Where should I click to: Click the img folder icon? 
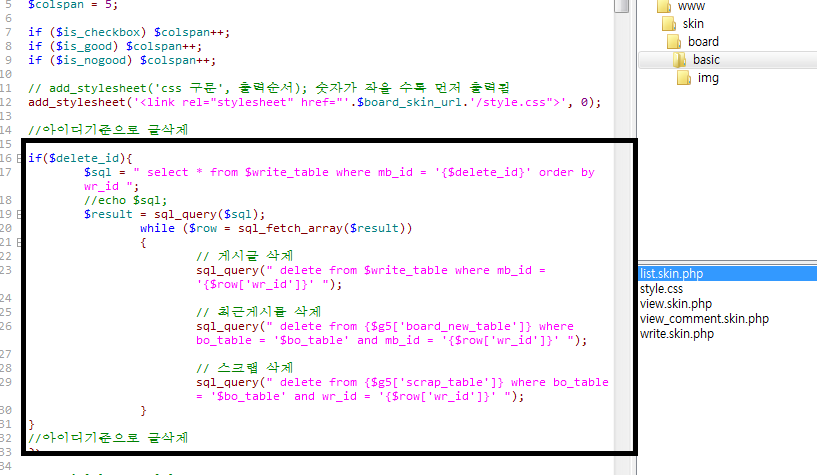point(684,78)
